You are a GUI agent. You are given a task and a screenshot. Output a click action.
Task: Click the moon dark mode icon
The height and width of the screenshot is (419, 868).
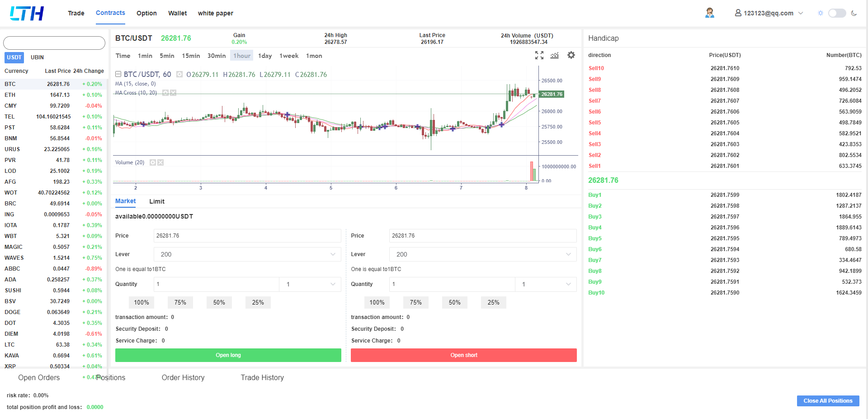point(854,13)
